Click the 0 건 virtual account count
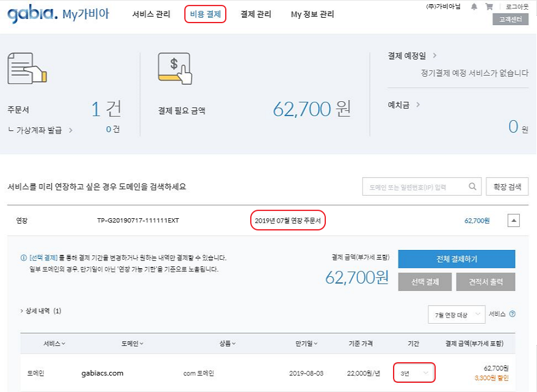 (x=113, y=129)
